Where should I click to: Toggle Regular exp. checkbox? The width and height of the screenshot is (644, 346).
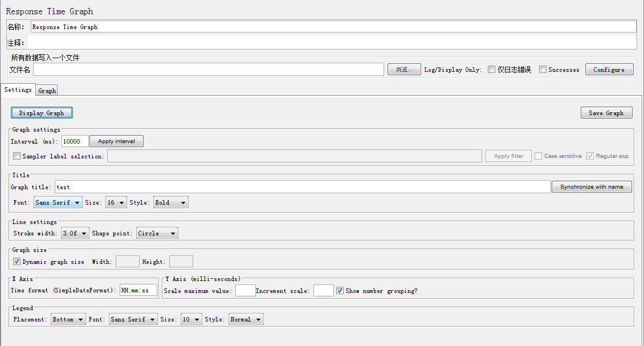590,156
